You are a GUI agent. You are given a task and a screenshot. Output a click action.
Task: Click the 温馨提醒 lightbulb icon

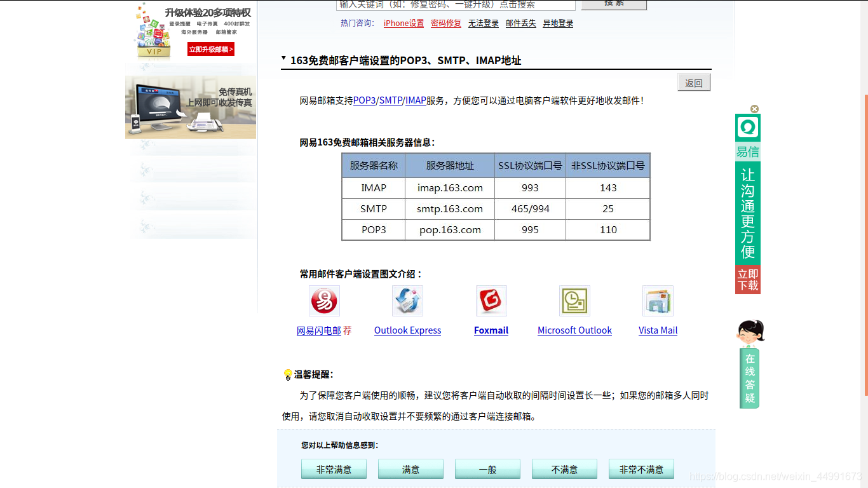287,375
